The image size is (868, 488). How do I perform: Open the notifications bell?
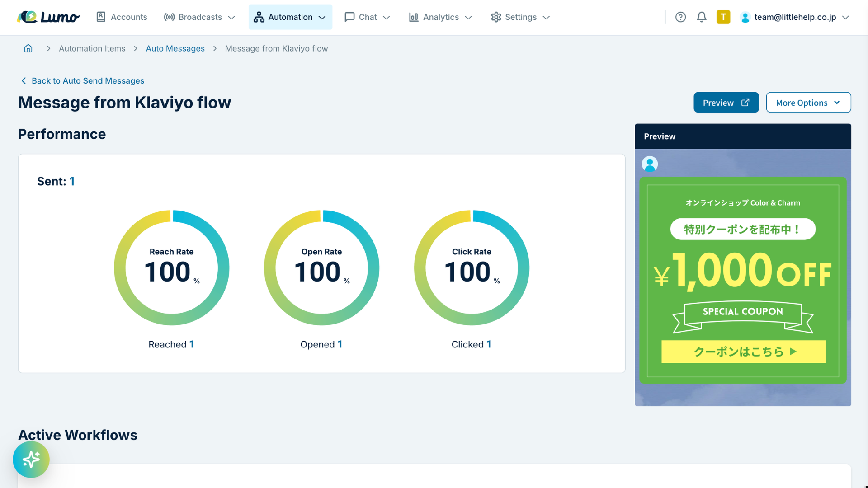point(701,17)
